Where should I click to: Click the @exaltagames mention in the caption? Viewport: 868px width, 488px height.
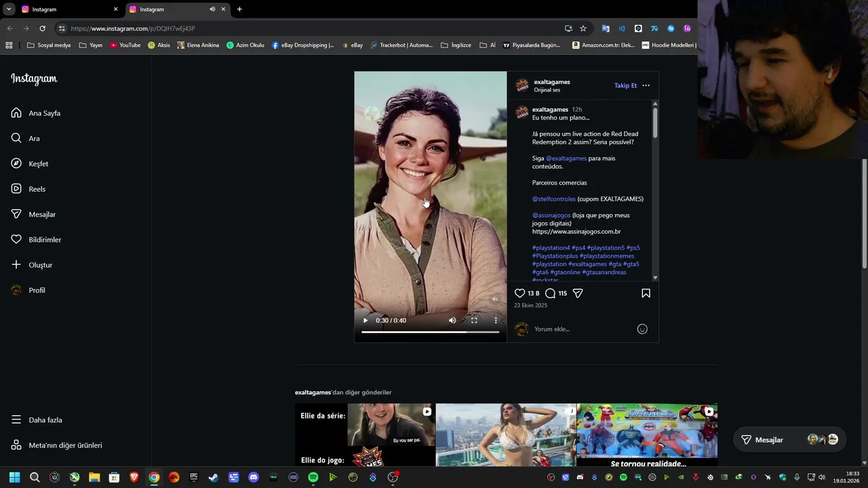click(566, 158)
